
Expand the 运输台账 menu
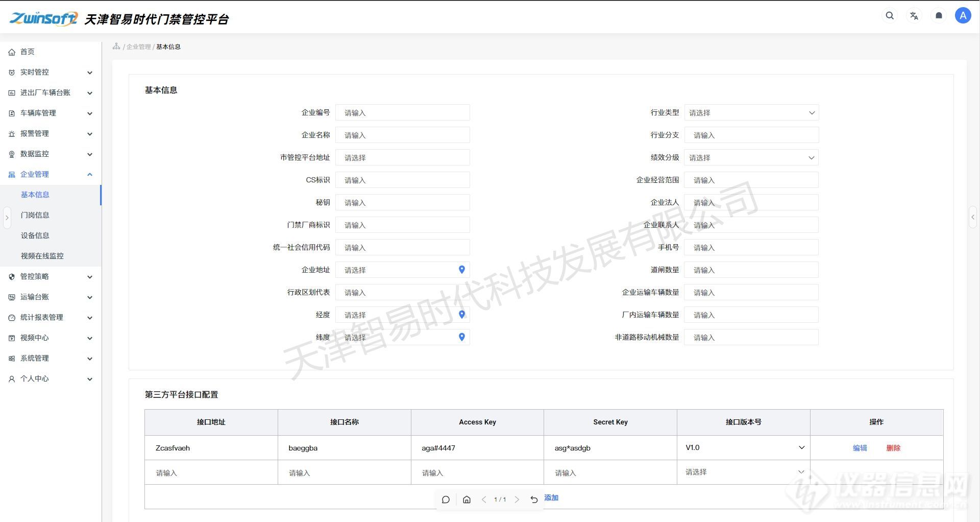click(x=51, y=297)
